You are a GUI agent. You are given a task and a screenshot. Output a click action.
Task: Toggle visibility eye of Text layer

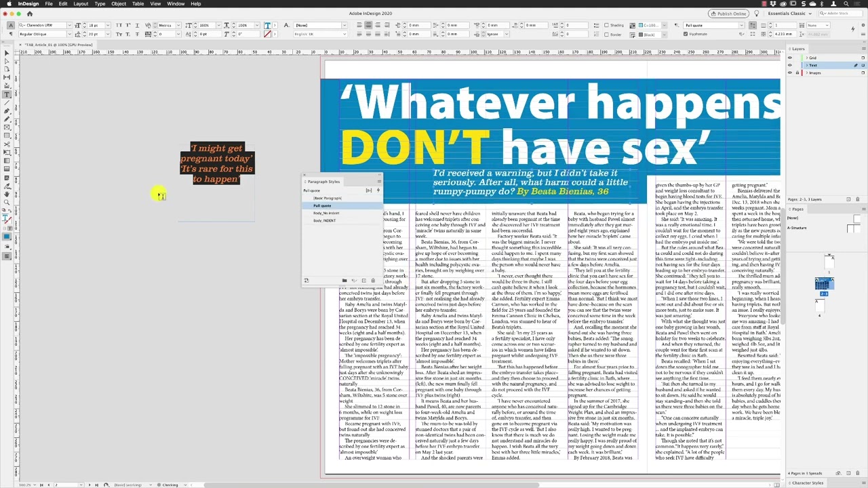tap(789, 65)
